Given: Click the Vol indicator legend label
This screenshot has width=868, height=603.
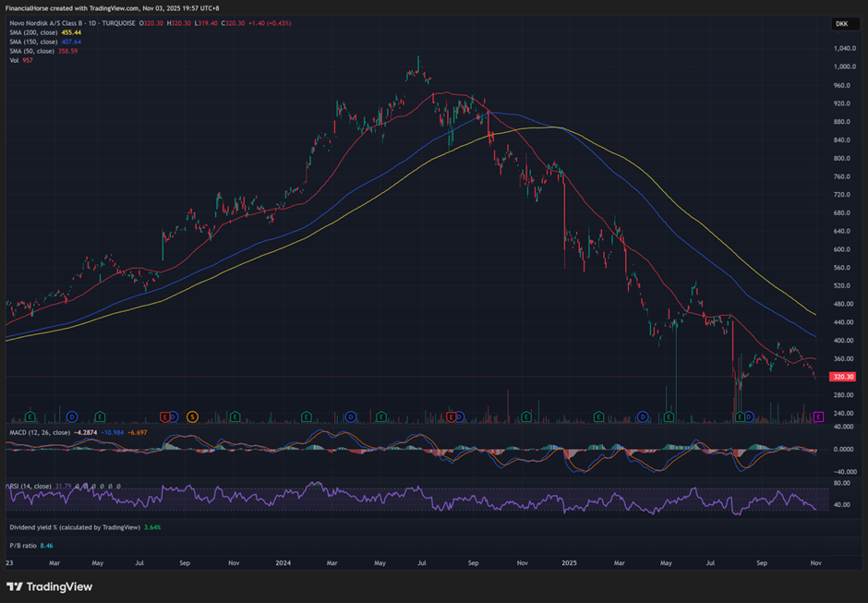Looking at the screenshot, I should (14, 60).
